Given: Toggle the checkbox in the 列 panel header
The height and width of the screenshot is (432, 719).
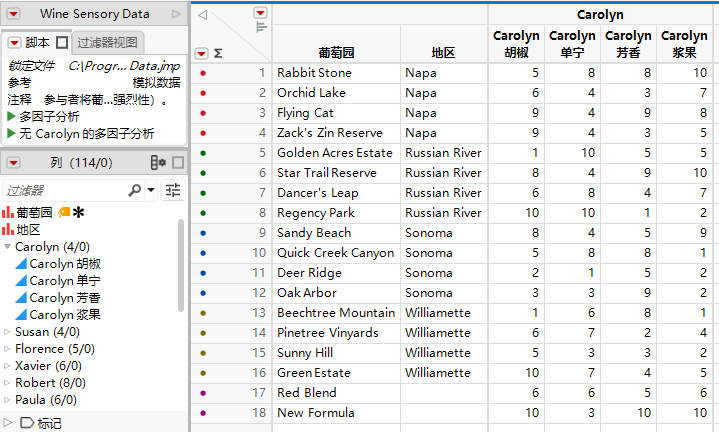Looking at the screenshot, I should [178, 162].
